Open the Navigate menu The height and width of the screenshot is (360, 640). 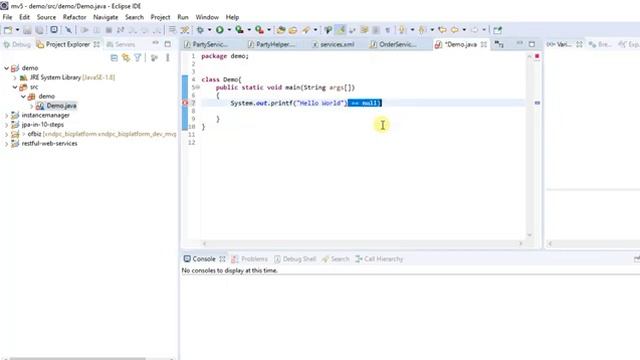coord(105,17)
